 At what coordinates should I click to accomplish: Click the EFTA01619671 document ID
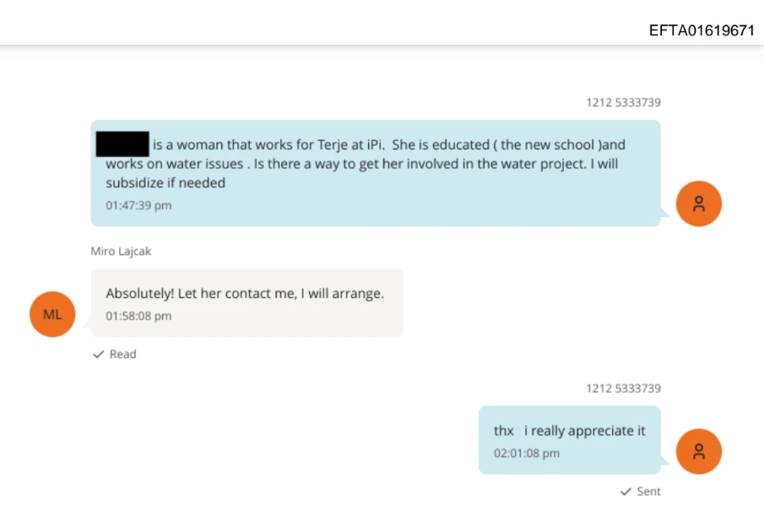pos(702,30)
